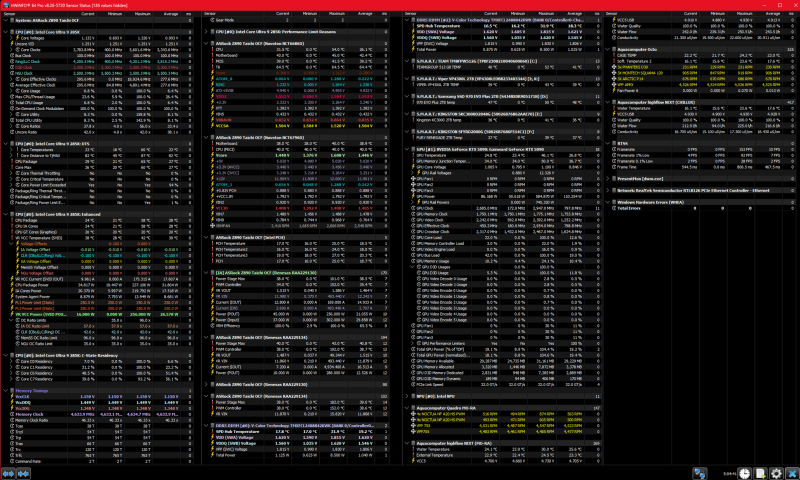
Task: Collapse the Aquacomputer Octo group
Action: tap(607, 49)
